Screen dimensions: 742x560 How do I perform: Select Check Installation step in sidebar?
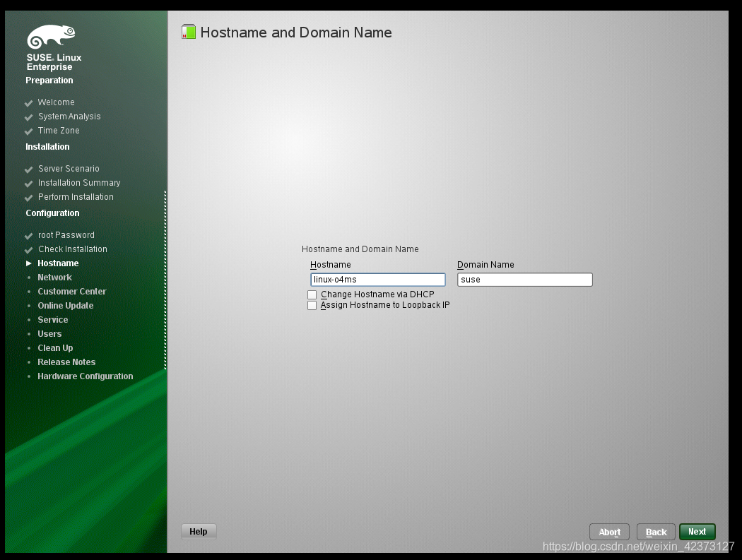[72, 249]
